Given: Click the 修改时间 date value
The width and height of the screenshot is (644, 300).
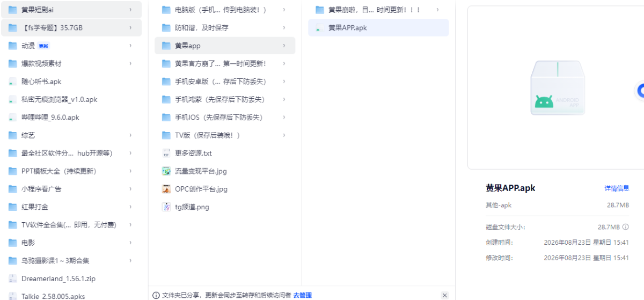Looking at the screenshot, I should [586, 258].
